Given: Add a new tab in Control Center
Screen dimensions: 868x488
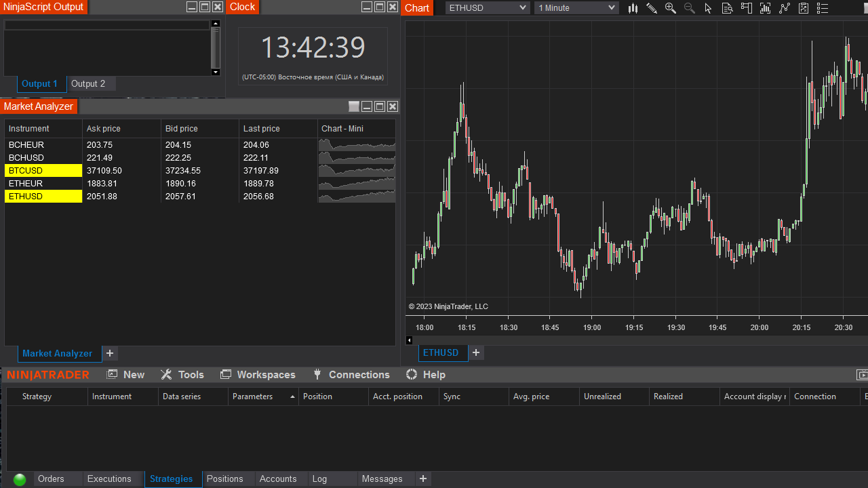Looking at the screenshot, I should click(423, 479).
